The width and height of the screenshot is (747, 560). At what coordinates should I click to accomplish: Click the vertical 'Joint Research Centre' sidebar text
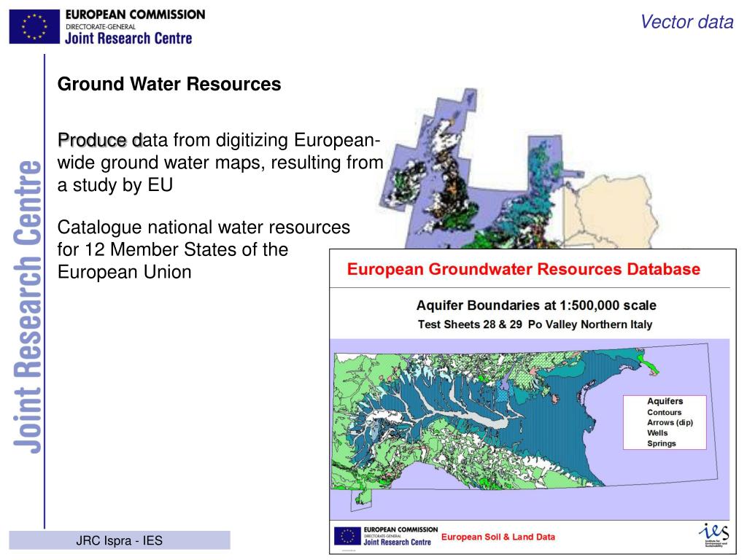[27, 307]
